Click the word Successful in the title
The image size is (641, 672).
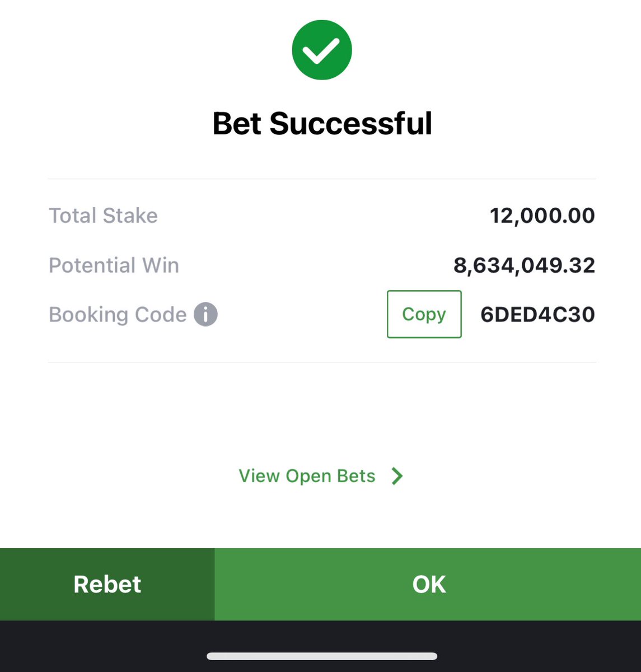[351, 123]
